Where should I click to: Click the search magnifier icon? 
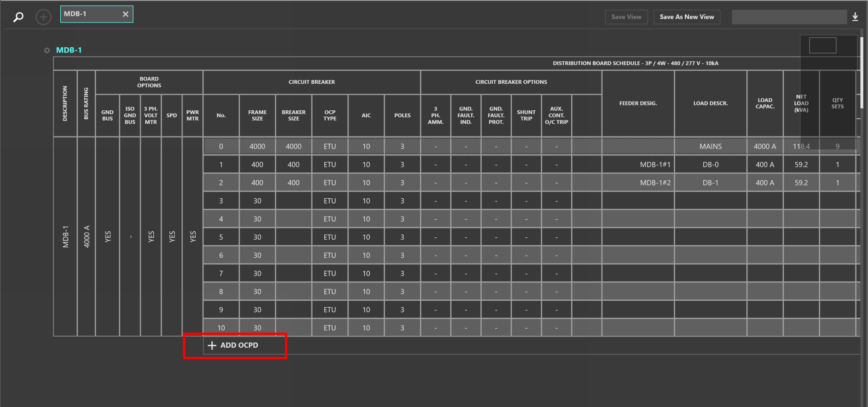point(18,17)
